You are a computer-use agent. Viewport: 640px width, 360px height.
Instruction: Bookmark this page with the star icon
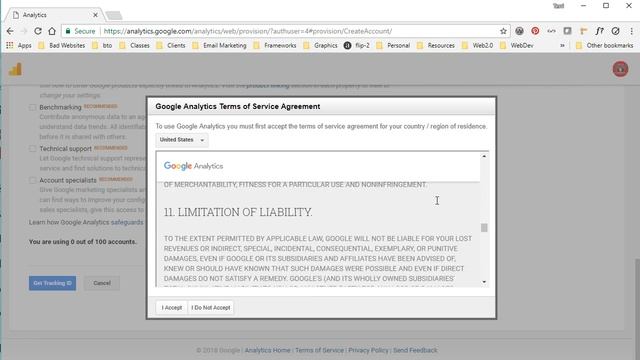pos(503,31)
